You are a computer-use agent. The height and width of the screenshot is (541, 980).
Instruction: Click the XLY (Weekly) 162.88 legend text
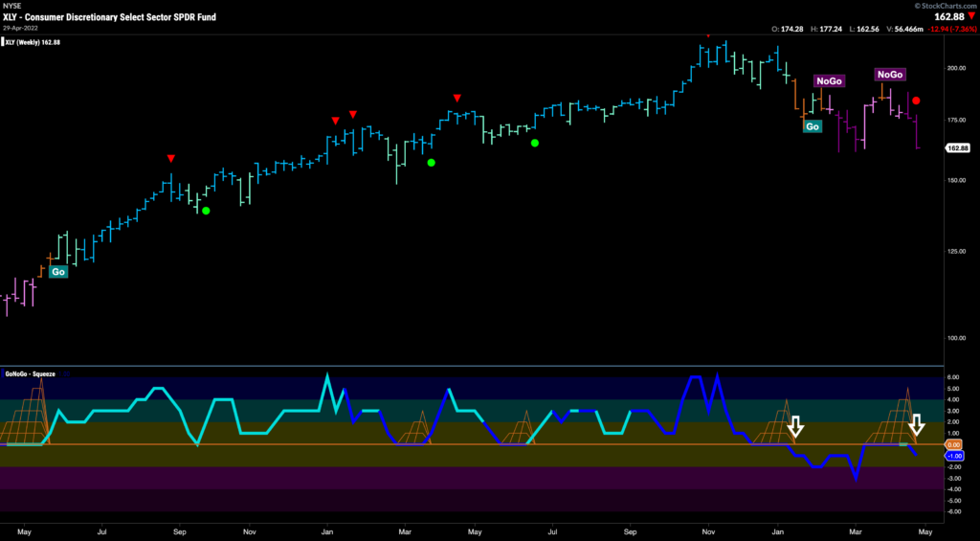(33, 42)
